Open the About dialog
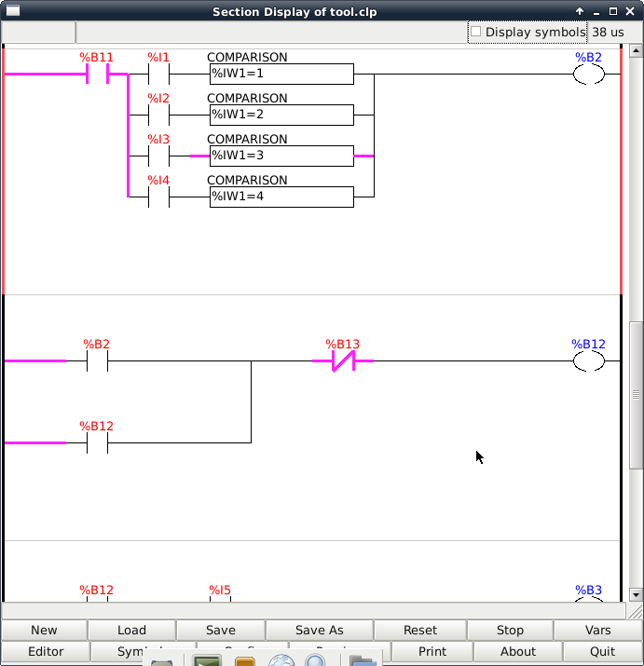Viewport: 644px width, 666px height. point(518,651)
